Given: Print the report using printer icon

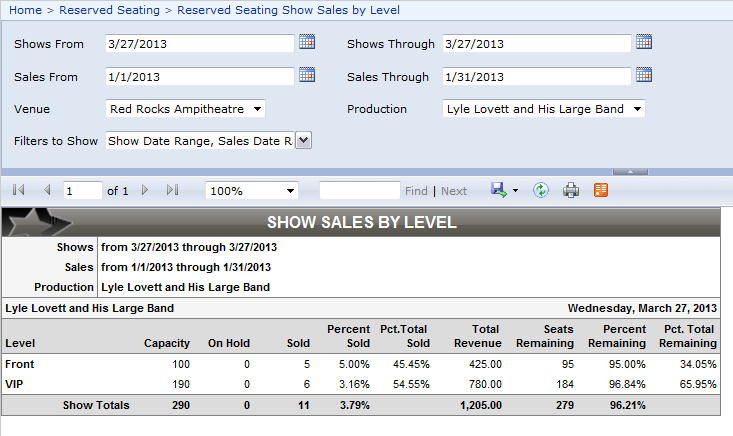Looking at the screenshot, I should (x=571, y=190).
